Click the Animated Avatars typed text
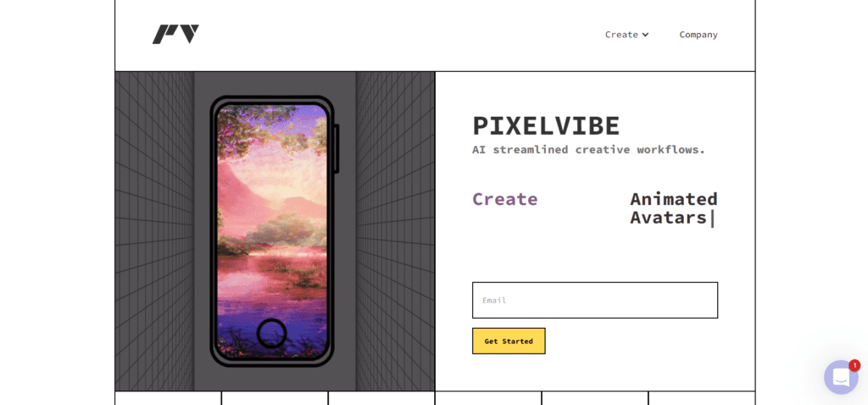The height and width of the screenshot is (405, 868). click(673, 208)
